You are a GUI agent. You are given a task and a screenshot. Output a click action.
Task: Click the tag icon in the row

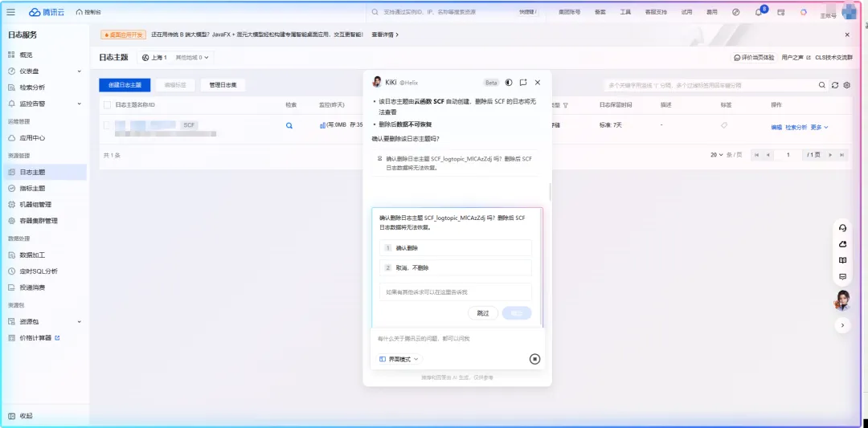[x=724, y=125]
